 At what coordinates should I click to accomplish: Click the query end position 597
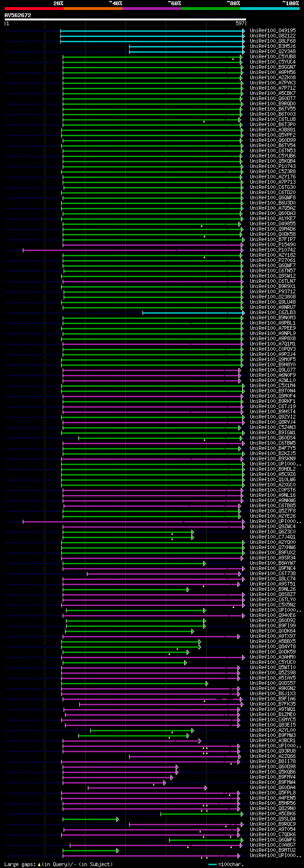240,23
